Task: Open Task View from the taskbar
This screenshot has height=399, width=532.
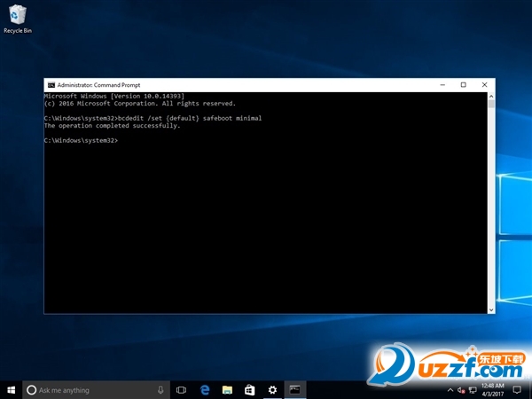Action: pyautogui.click(x=181, y=390)
